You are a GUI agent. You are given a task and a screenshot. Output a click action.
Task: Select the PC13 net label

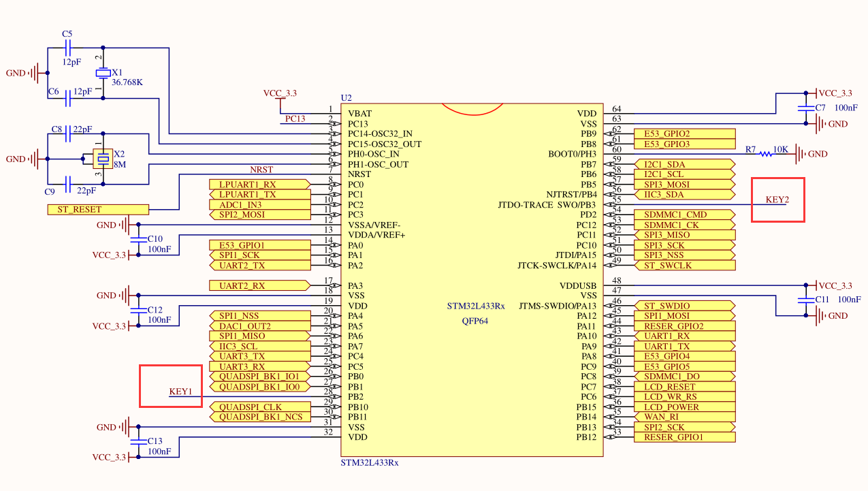[295, 118]
